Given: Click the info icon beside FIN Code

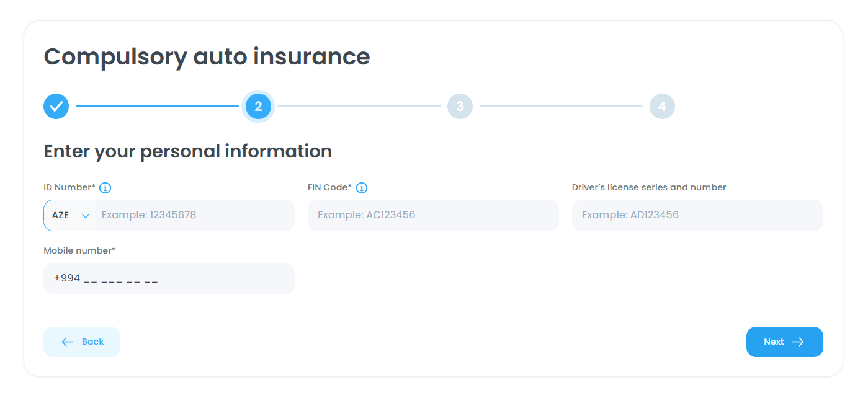Looking at the screenshot, I should coord(362,188).
